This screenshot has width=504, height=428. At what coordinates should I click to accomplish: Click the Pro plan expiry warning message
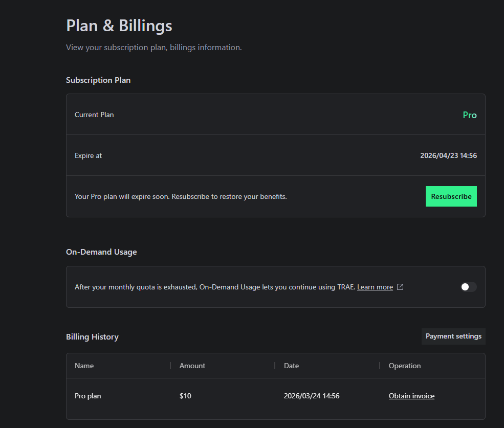(x=181, y=196)
